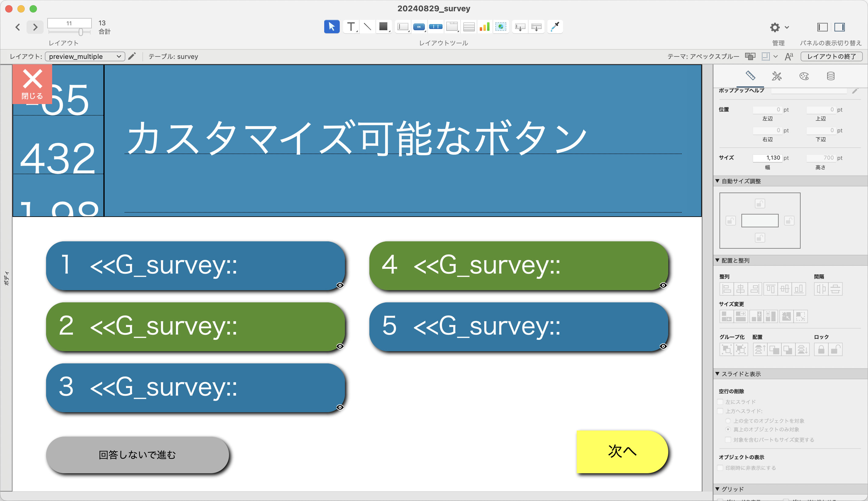This screenshot has height=501, width=868.
Task: Check 印刷時に非表示にする option
Action: tap(720, 468)
